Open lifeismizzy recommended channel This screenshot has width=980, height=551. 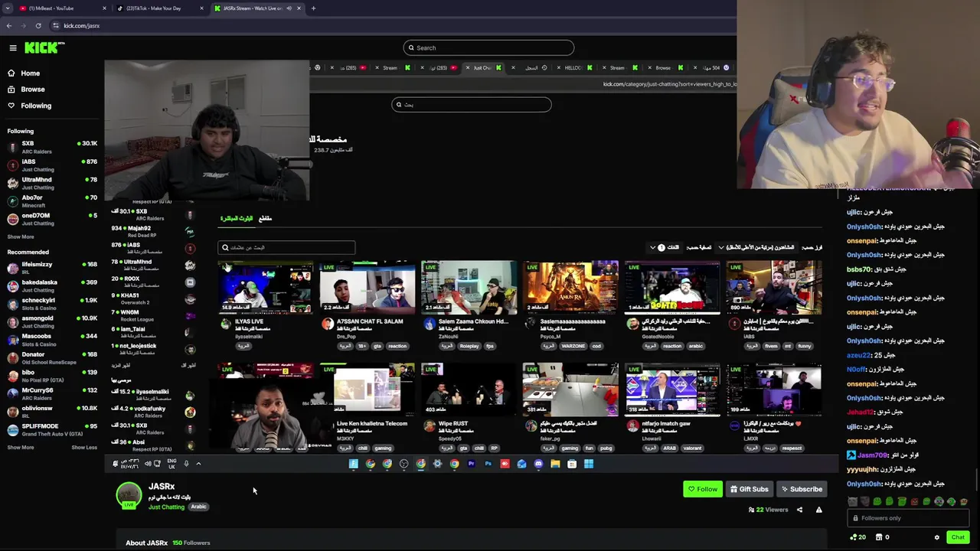[x=52, y=268]
